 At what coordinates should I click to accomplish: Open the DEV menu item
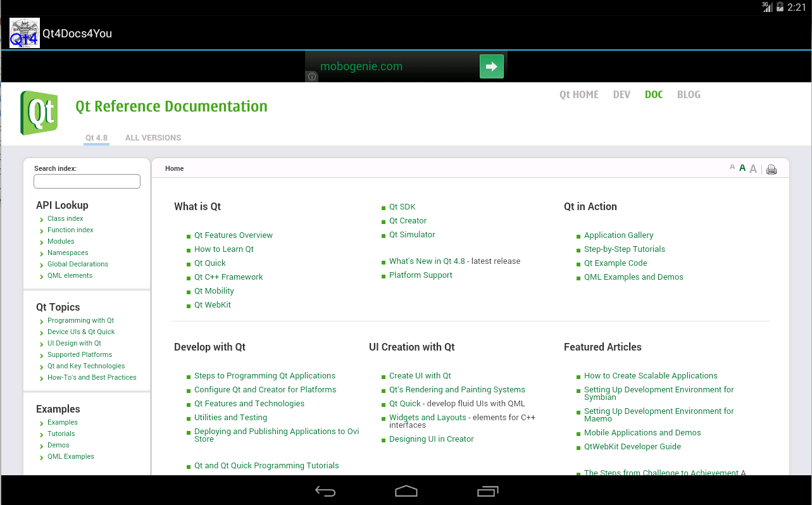point(621,94)
